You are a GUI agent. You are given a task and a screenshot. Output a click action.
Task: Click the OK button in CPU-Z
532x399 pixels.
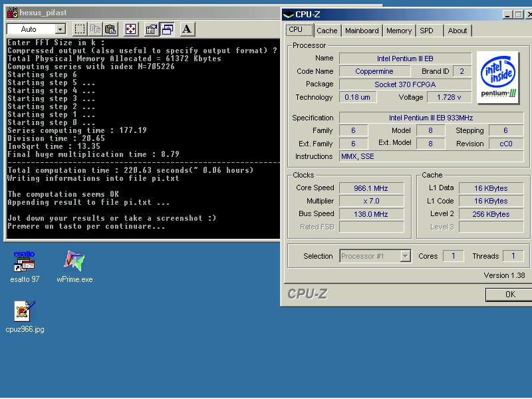point(509,294)
